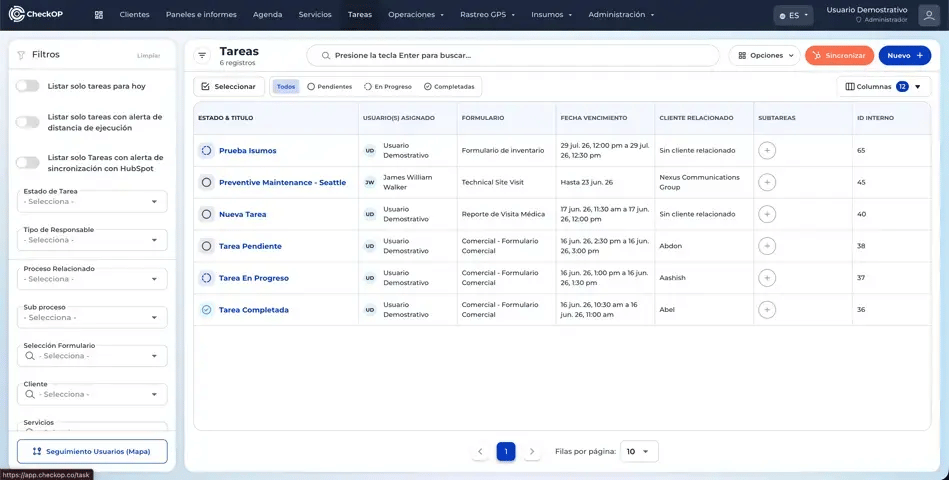Click in-progress status icon of Tarea En Progreso
Viewport: 949px width, 480px height.
point(206,278)
